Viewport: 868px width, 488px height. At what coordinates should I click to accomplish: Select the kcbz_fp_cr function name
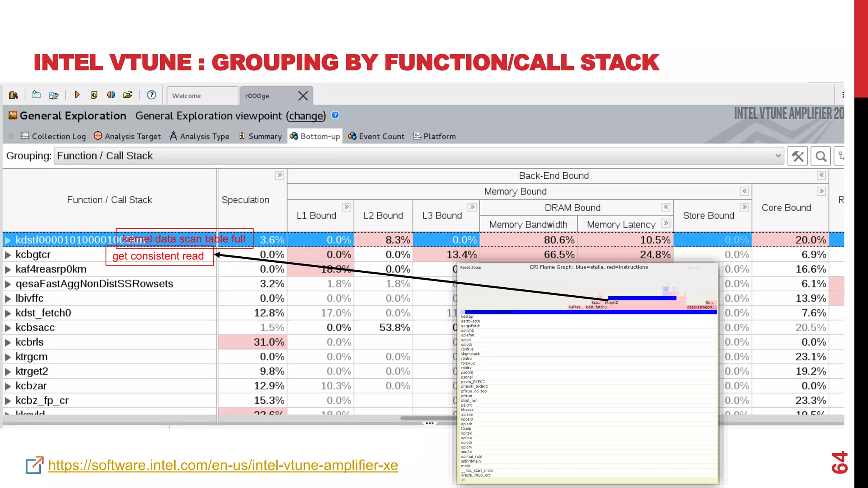(42, 400)
